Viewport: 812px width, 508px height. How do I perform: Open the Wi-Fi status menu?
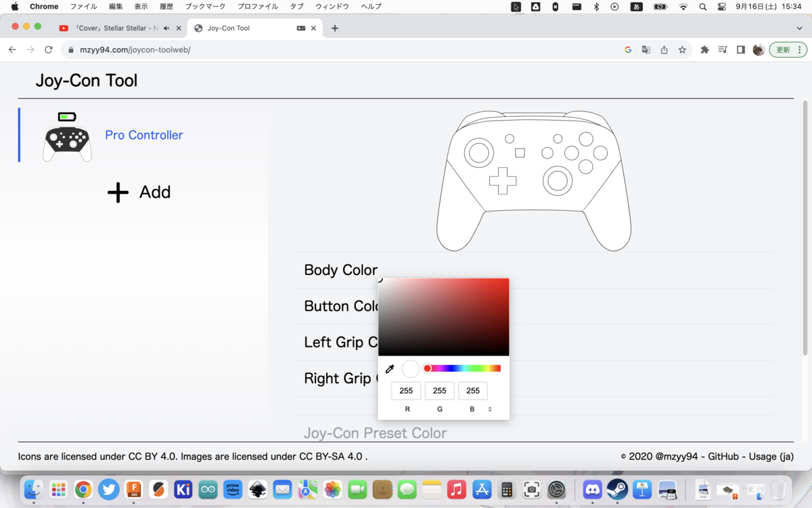coord(683,7)
